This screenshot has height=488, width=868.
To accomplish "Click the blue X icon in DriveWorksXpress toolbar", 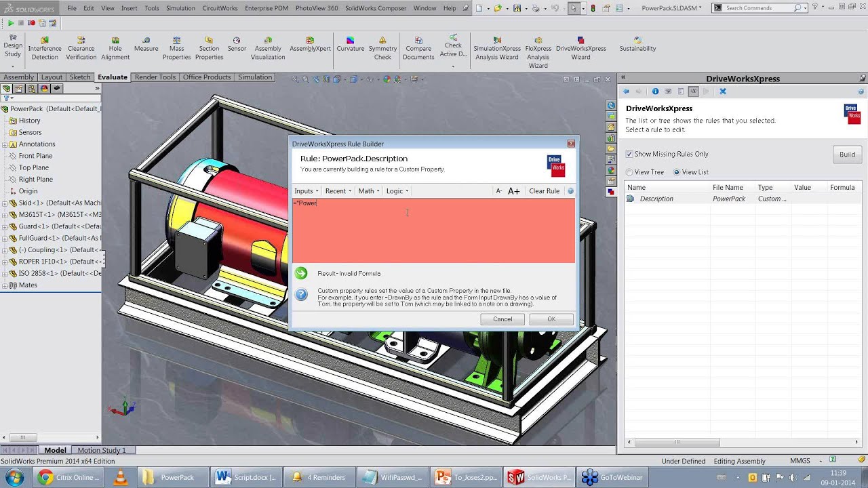I will click(x=723, y=91).
